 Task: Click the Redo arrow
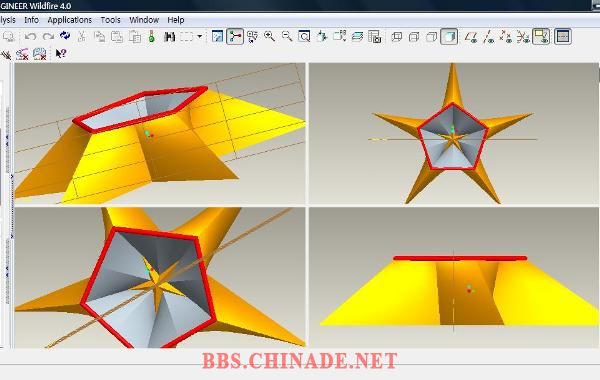[48, 37]
